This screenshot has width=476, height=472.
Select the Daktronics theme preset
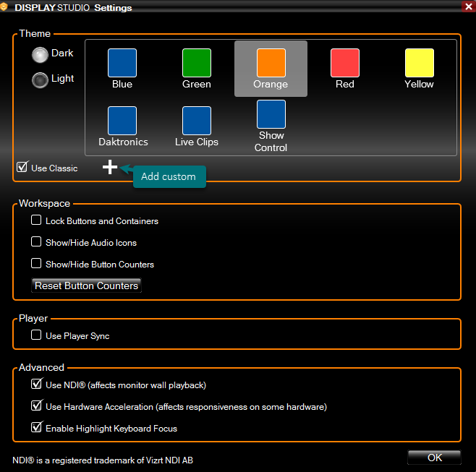122,121
